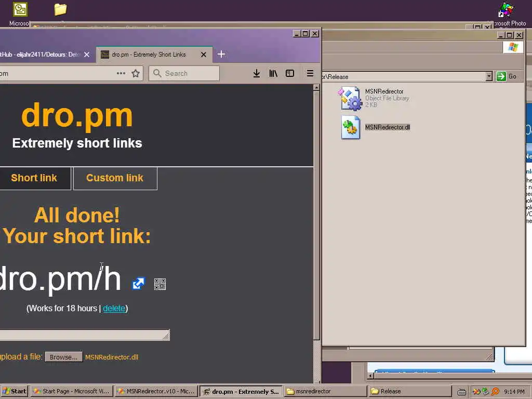Screen dimensions: 532x399
Task: Click the magnifier icon in Search box
Action: 157,73
